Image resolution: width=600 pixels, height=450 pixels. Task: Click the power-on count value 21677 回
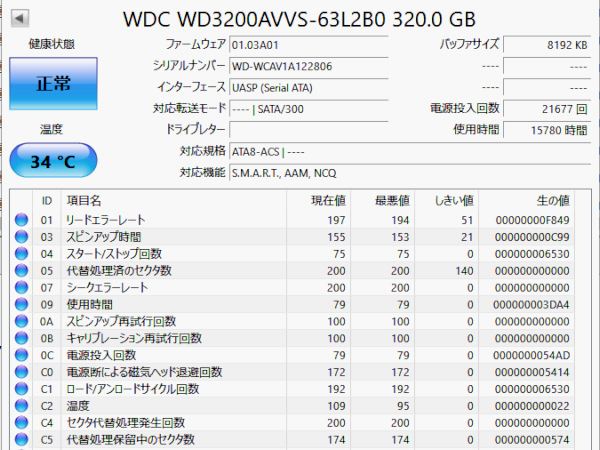[x=547, y=109]
